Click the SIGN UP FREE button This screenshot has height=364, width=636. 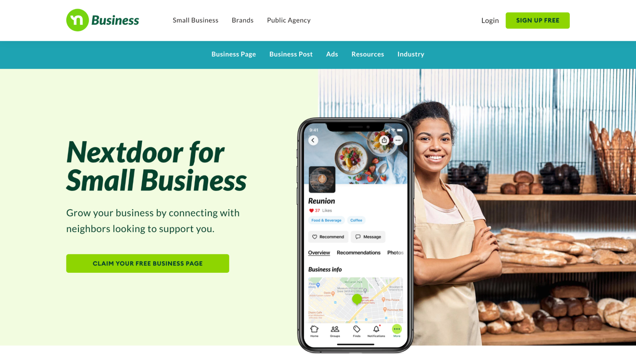coord(538,20)
